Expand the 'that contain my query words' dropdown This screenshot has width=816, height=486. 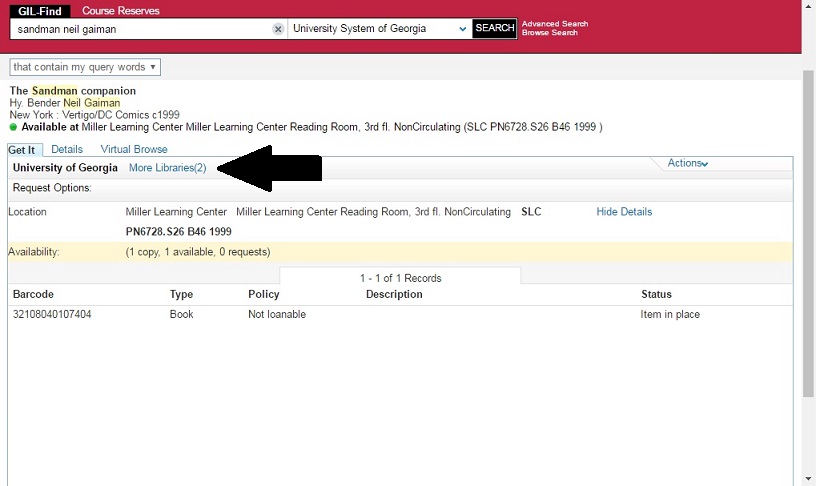pos(85,67)
